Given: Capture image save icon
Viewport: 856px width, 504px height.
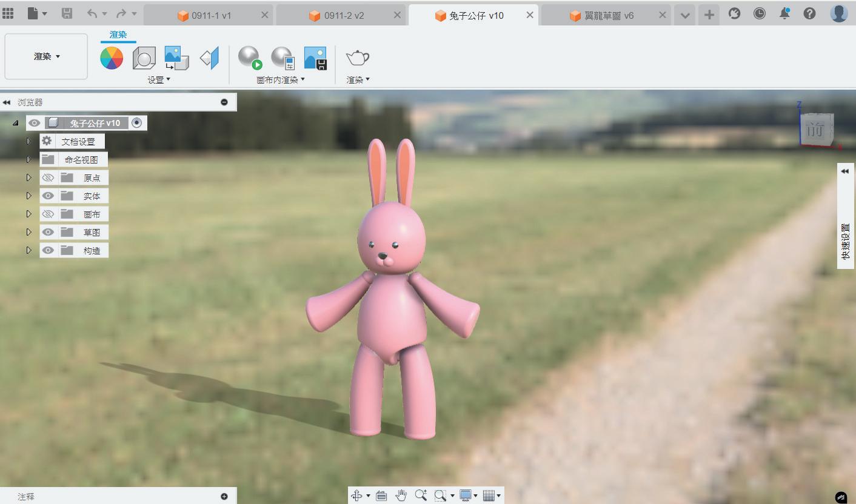Looking at the screenshot, I should coord(315,58).
